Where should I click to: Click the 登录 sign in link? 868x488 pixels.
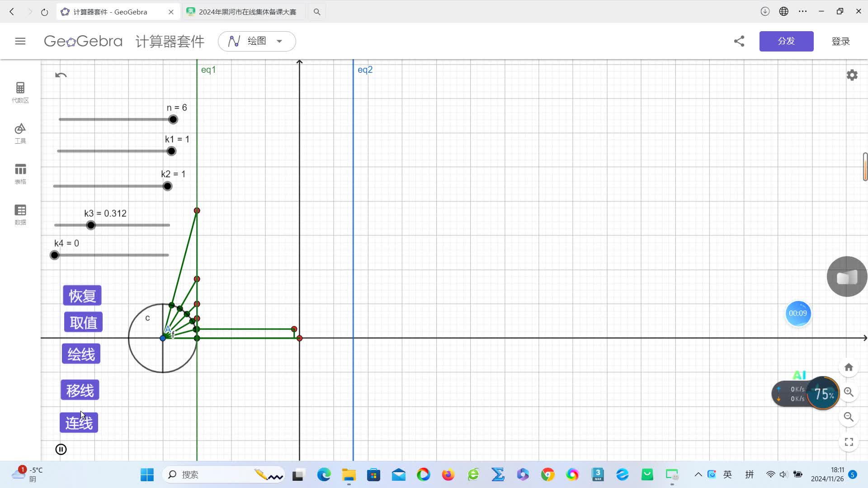pyautogui.click(x=840, y=41)
